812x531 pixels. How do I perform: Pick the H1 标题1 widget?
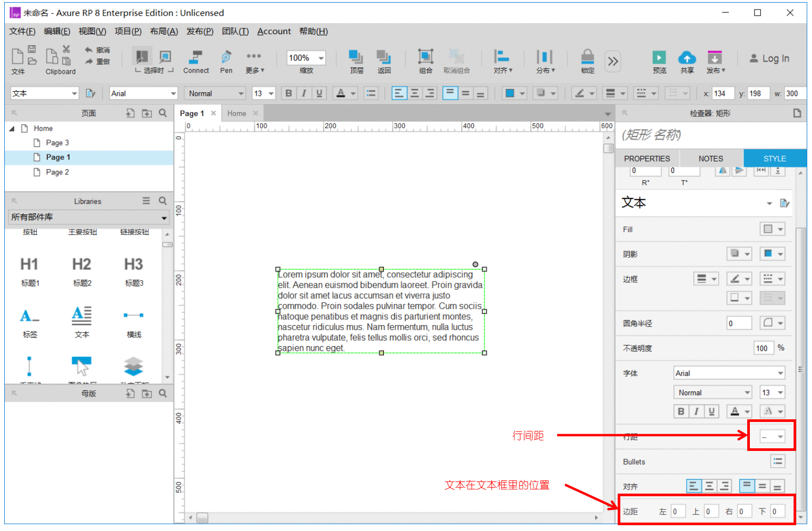pos(30,271)
